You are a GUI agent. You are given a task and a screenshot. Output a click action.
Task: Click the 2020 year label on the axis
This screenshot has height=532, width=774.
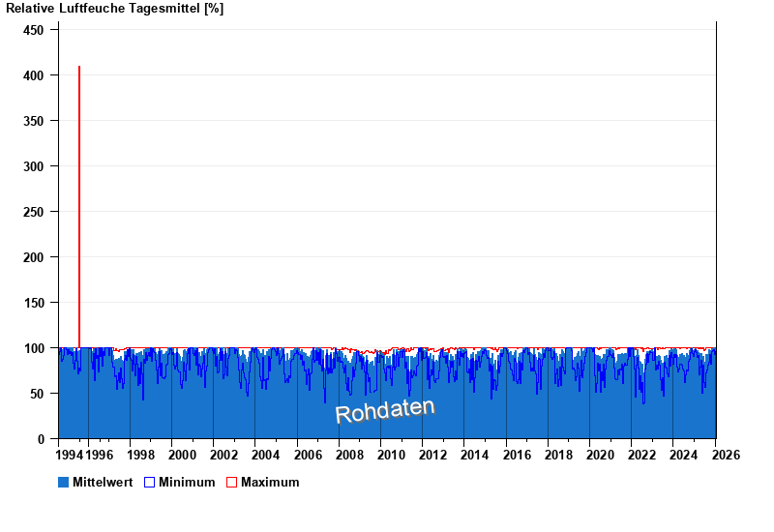[600, 455]
